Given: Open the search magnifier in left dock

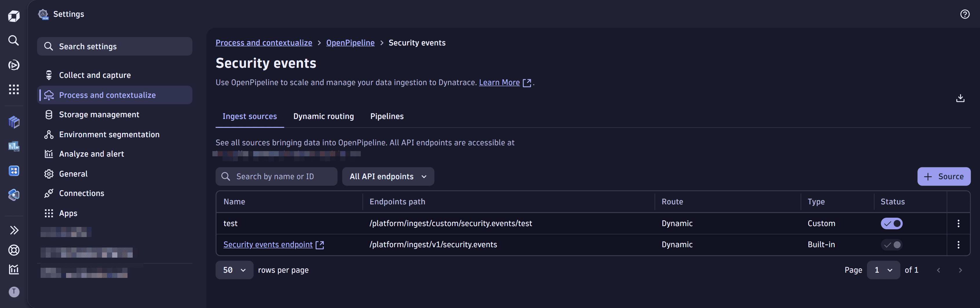Looking at the screenshot, I should 14,40.
